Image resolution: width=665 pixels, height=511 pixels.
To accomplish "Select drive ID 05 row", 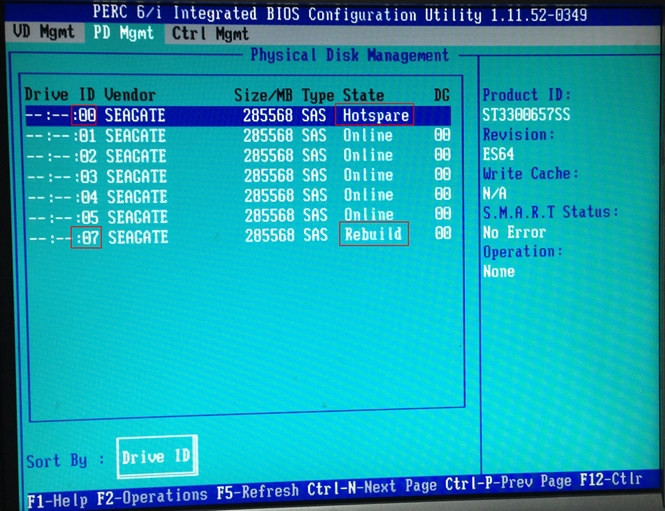I will click(x=238, y=215).
